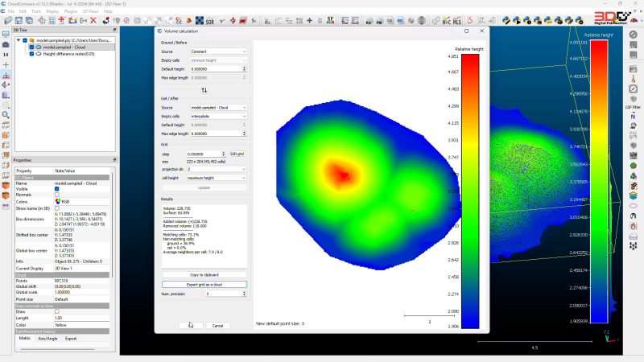The height and width of the screenshot is (362, 644).
Task: Enable the Normals checkbox in Properties
Action: tap(56, 195)
